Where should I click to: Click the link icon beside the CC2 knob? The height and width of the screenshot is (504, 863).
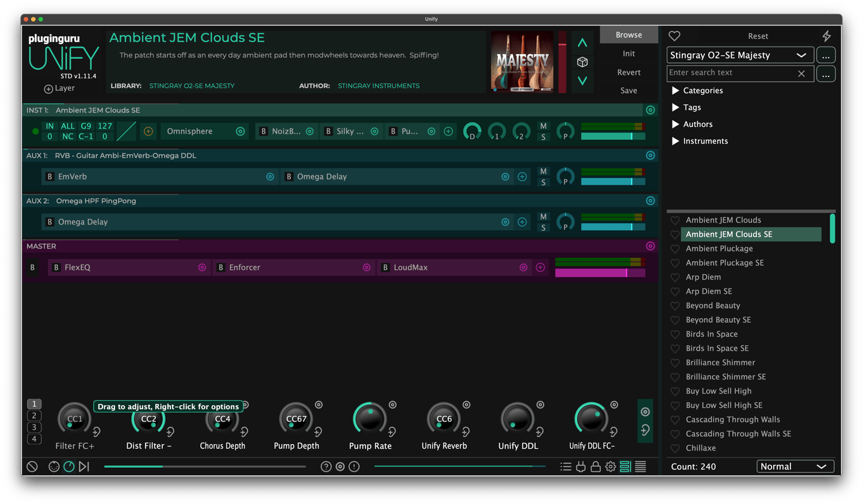[x=170, y=432]
